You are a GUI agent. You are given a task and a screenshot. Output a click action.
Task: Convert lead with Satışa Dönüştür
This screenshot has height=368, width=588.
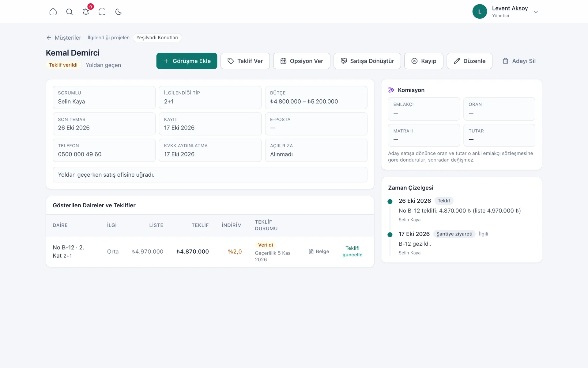coord(367,61)
